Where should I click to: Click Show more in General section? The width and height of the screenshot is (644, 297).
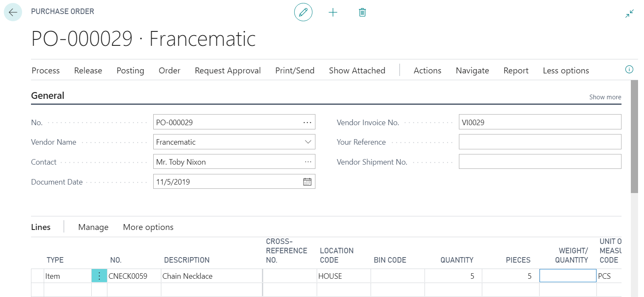pos(605,97)
